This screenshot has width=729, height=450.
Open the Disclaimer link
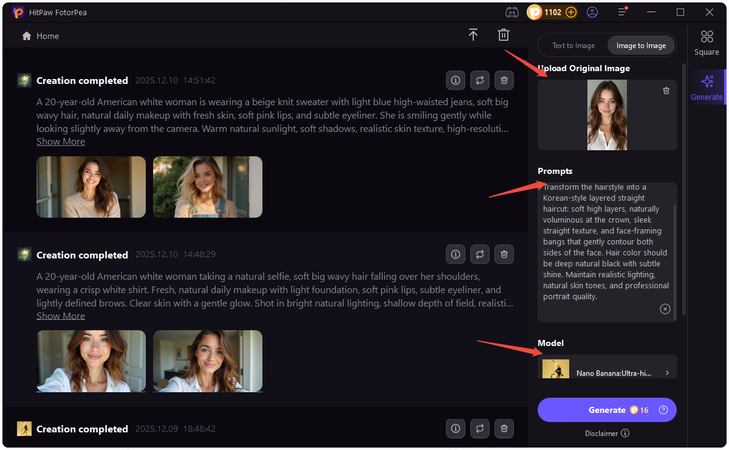click(x=607, y=433)
